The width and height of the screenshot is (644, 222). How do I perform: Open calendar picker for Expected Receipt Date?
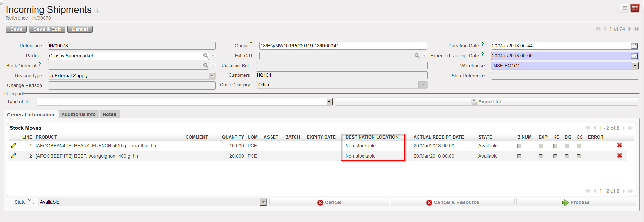pos(634,56)
